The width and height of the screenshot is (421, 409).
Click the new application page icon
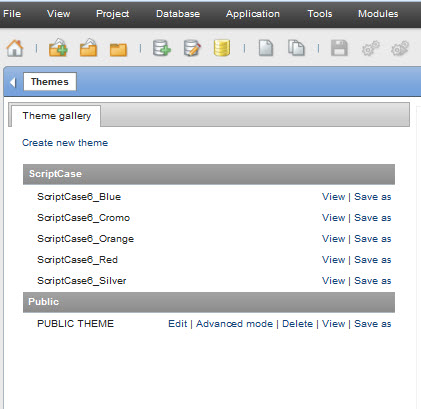(x=266, y=48)
